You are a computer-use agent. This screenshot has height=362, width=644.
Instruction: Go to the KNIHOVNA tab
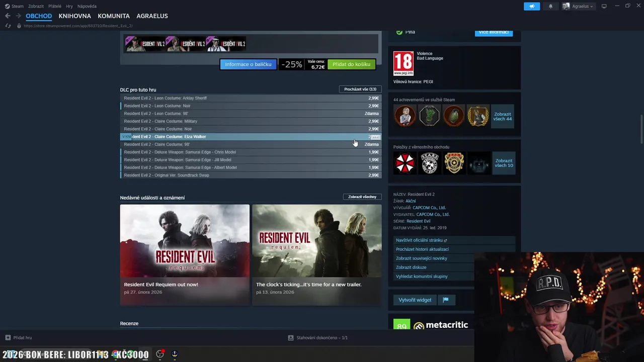[x=74, y=16]
